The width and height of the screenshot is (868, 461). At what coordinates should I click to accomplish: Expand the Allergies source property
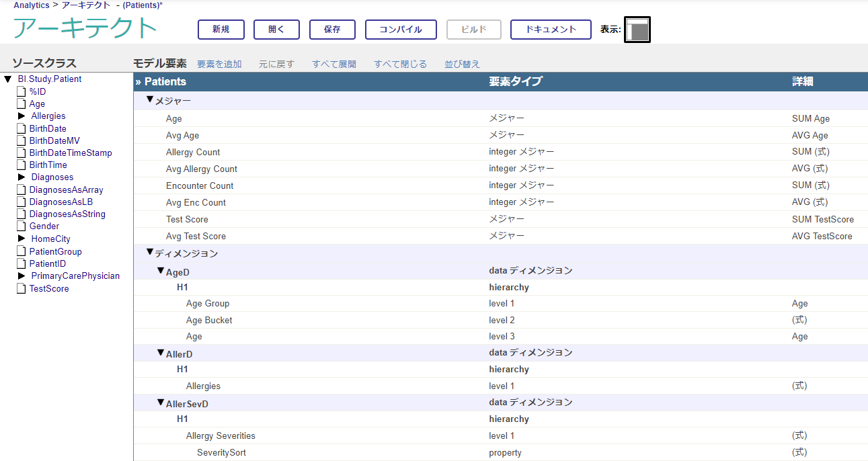click(x=22, y=116)
